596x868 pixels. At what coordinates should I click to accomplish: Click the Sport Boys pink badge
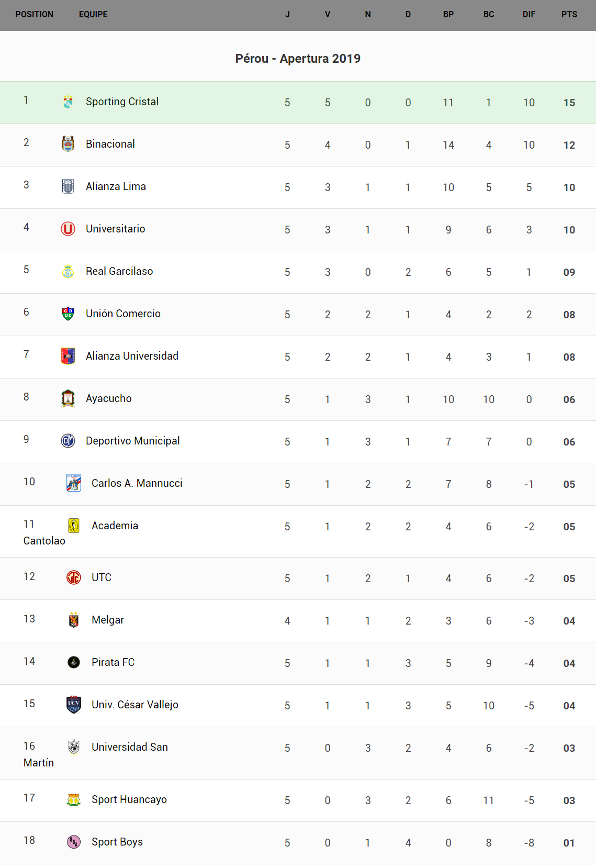74,842
